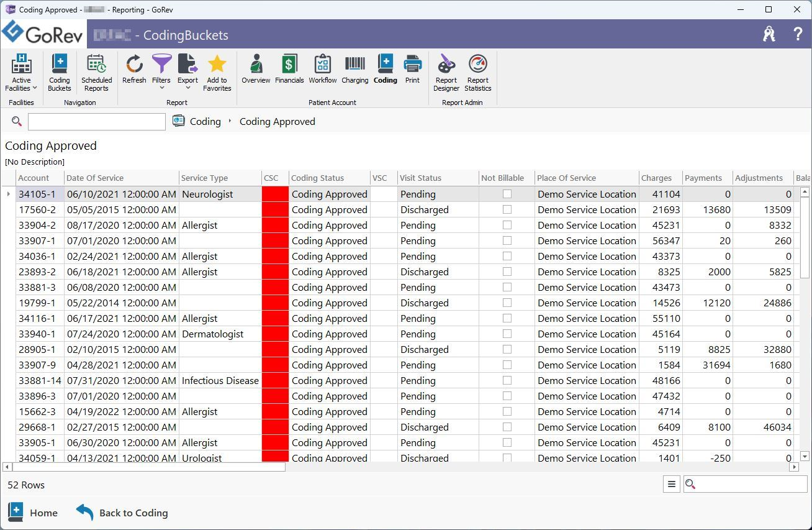
Task: Toggle Not Billable for account 23893-2
Action: point(507,272)
